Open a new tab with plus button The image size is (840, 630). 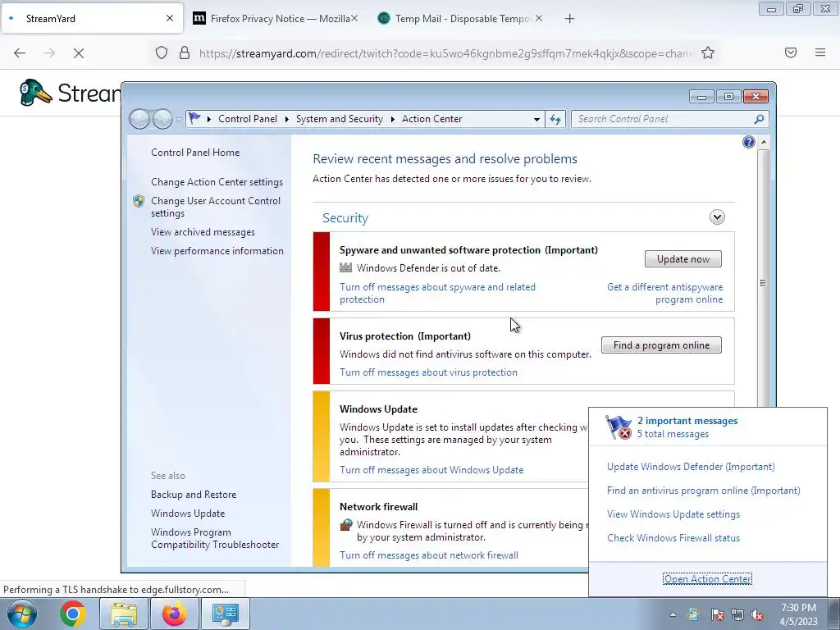click(x=569, y=19)
